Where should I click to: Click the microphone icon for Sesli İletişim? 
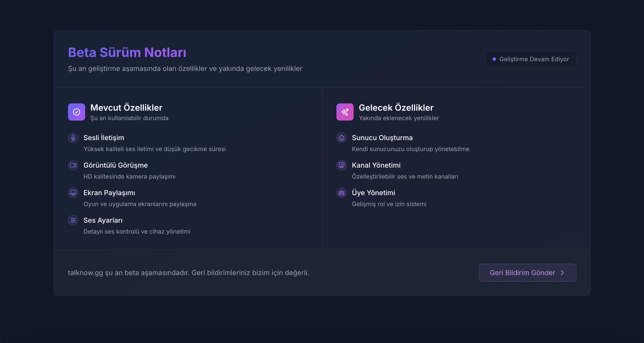click(x=73, y=138)
